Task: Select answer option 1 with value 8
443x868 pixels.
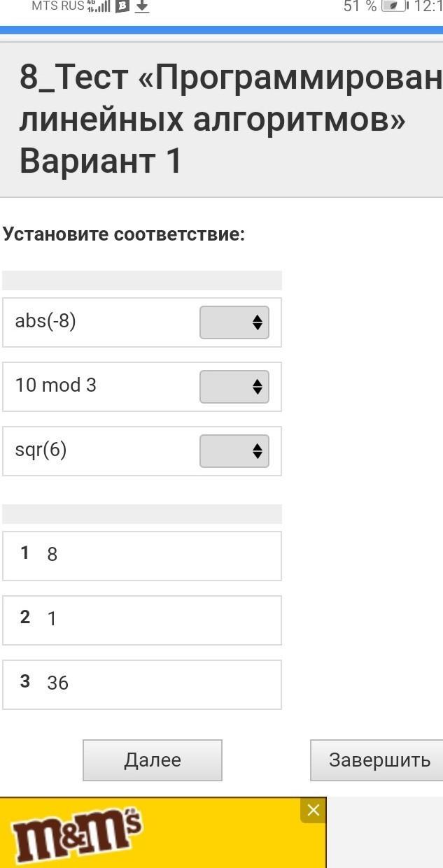Action: [x=142, y=556]
